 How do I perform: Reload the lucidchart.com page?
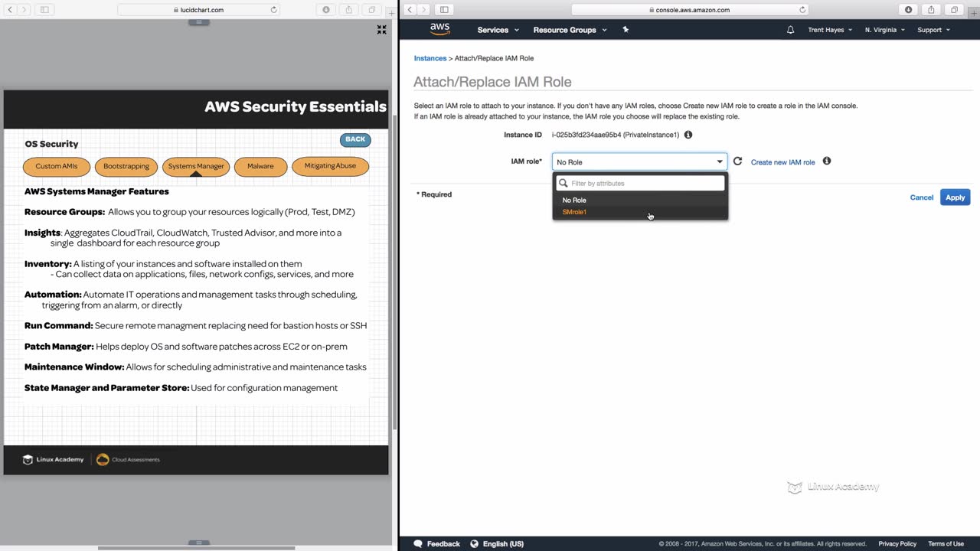(x=273, y=10)
